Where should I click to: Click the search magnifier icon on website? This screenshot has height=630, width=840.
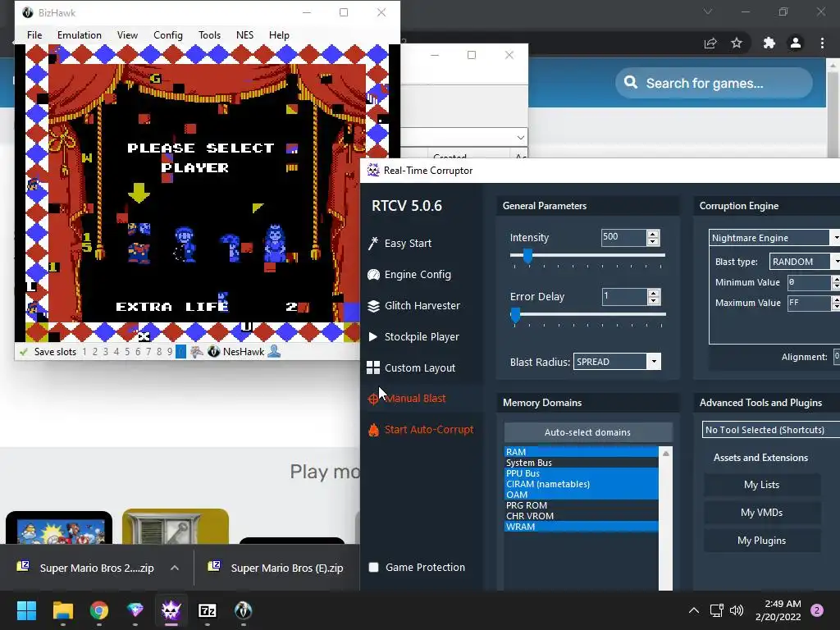(631, 83)
